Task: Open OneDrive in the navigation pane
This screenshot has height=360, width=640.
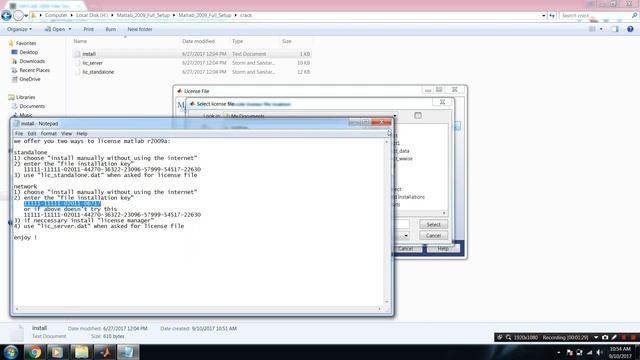Action: [x=30, y=79]
